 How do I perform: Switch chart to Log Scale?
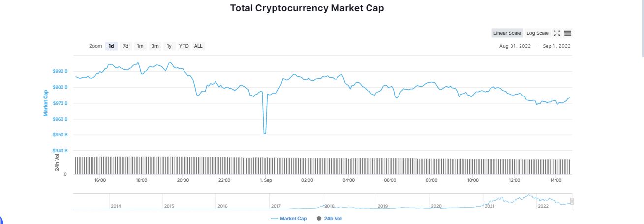537,33
